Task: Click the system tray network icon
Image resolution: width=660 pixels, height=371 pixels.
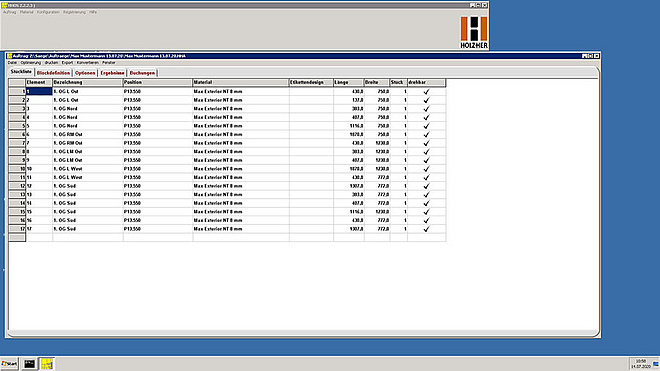Action: 656,364
